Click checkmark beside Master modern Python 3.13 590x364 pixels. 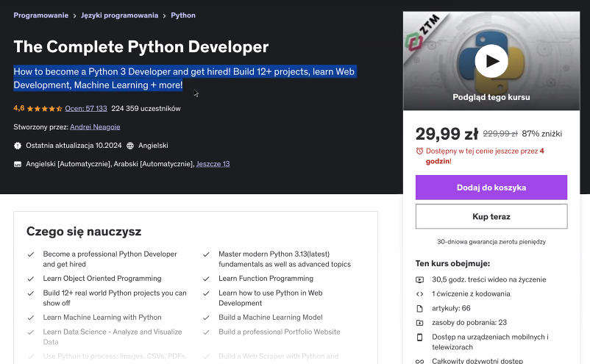pos(206,254)
